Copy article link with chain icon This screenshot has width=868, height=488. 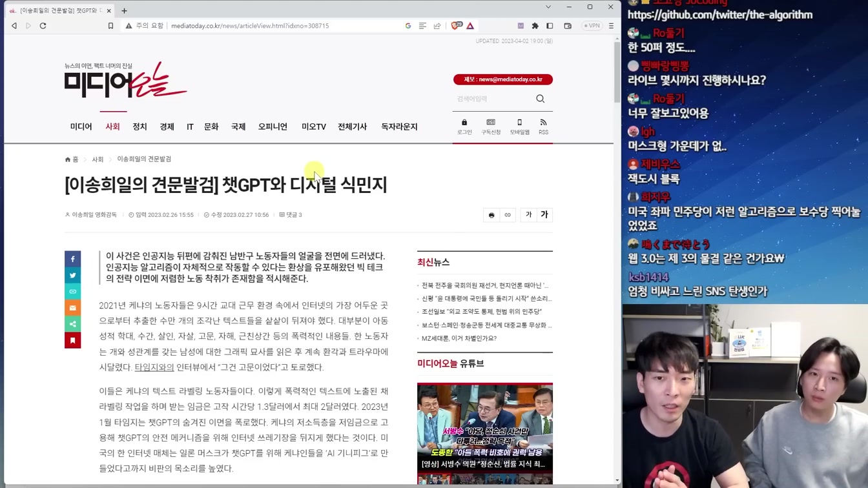[508, 215]
